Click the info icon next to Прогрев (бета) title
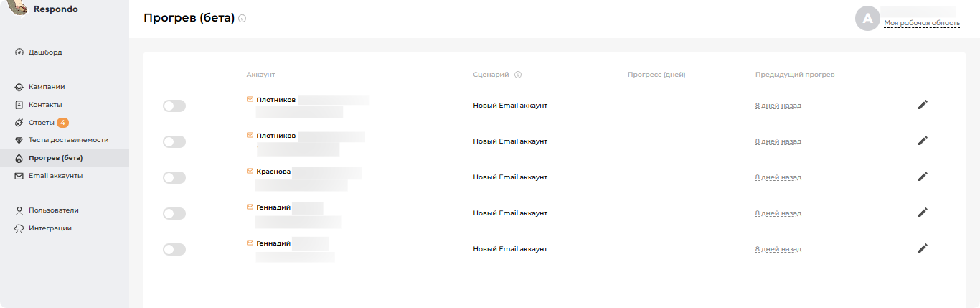Image resolution: width=980 pixels, height=308 pixels. pos(242,19)
